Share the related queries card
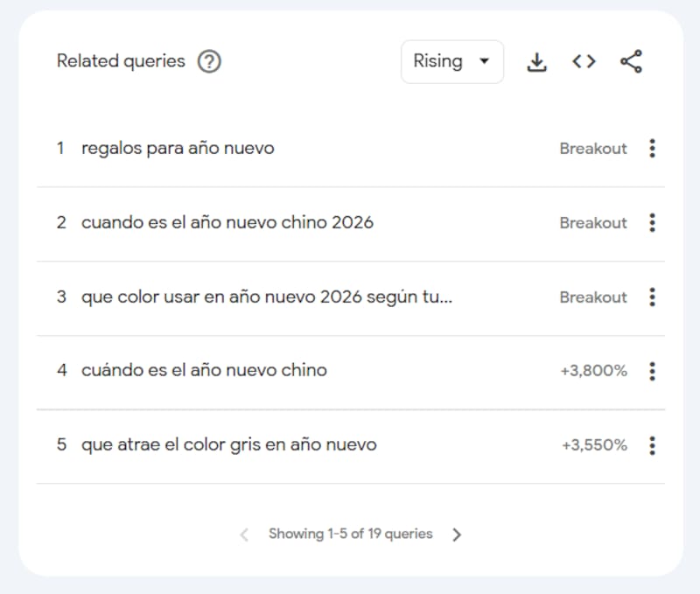The height and width of the screenshot is (594, 700). 631,62
